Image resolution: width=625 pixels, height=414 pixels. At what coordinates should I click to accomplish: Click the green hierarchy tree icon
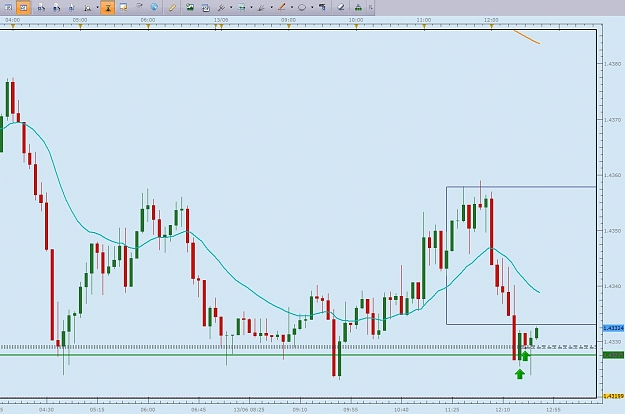pos(358,7)
